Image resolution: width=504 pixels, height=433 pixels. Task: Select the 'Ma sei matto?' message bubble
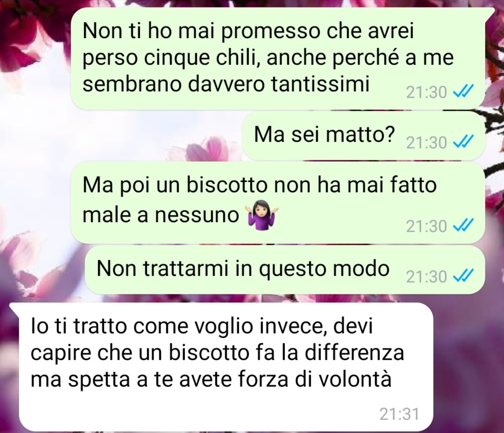click(363, 135)
